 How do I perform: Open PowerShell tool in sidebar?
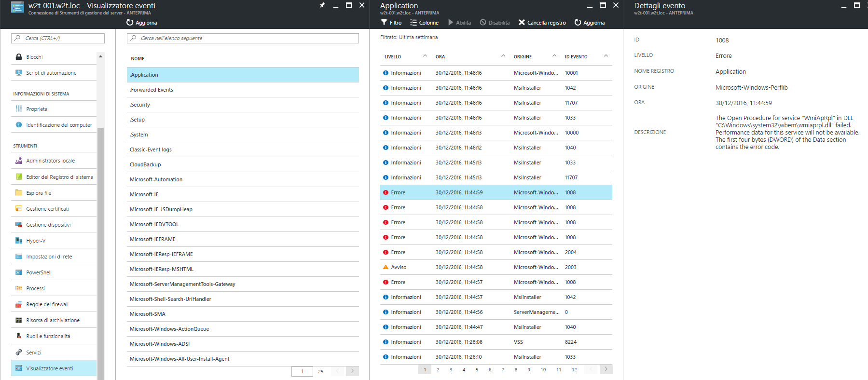(x=39, y=272)
